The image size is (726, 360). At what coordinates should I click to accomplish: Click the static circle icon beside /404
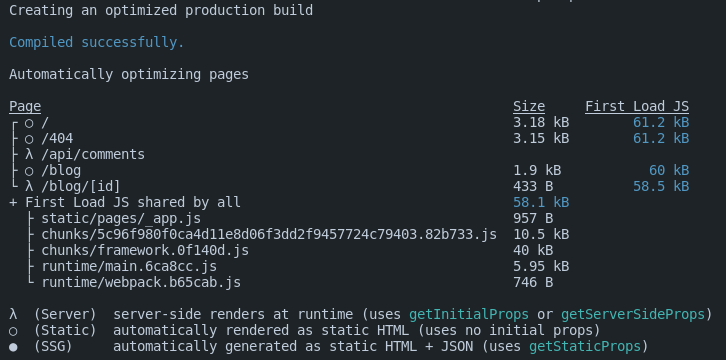pyautogui.click(x=29, y=139)
